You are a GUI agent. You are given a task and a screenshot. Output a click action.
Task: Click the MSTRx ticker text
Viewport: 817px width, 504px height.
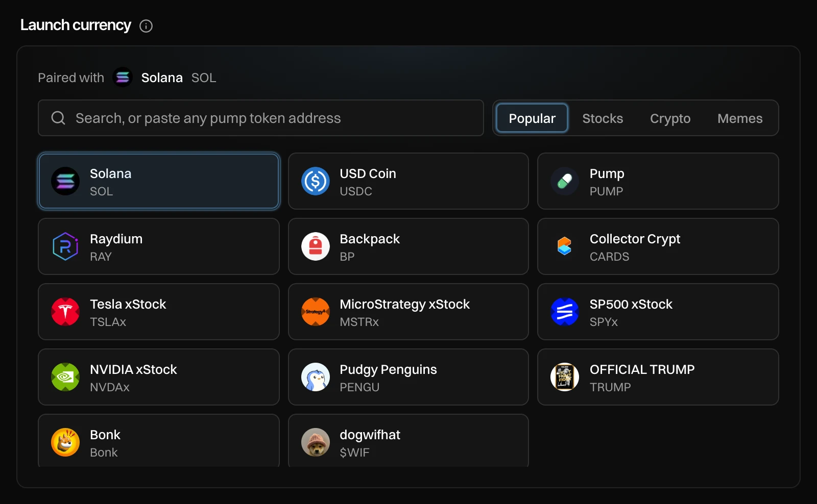pos(359,322)
